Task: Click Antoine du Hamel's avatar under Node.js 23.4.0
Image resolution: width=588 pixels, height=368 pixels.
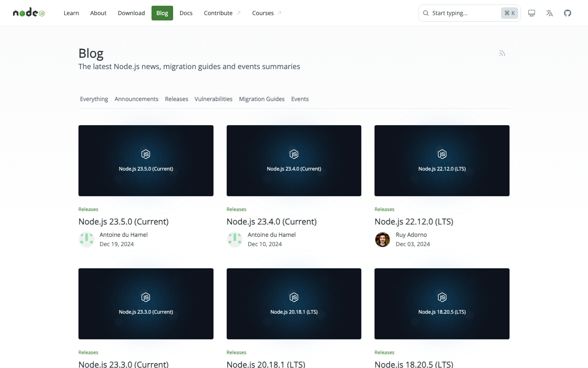Action: click(235, 239)
